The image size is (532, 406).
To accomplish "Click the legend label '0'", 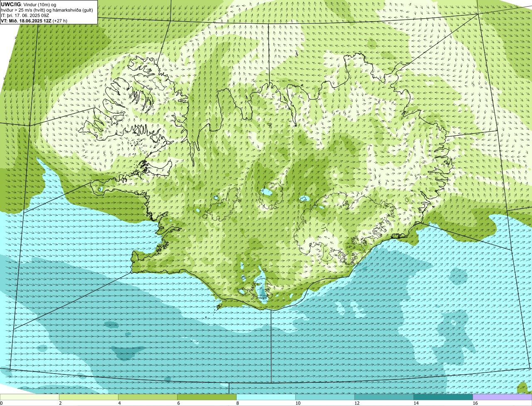I will click(x=1, y=403).
